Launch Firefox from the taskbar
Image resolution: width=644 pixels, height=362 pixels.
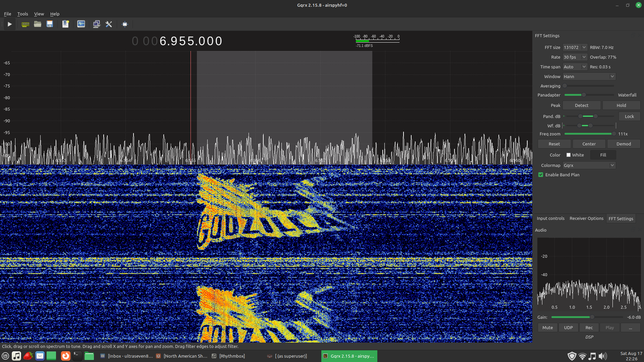click(65, 356)
